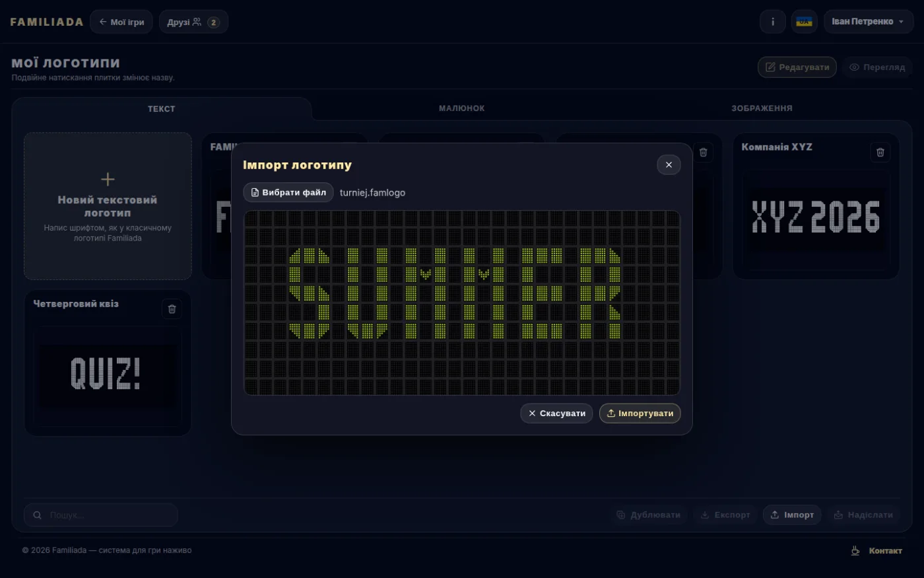Screen dimensions: 924x578
Task: Click Компанія XYZ card title
Action: pos(777,147)
